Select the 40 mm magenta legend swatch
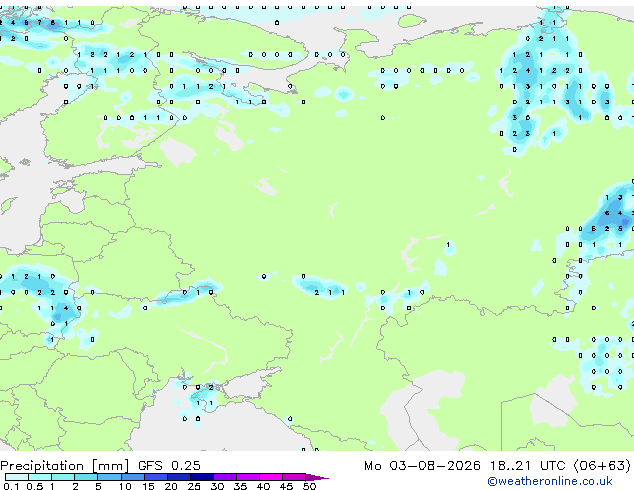634x490 pixels. pos(271,477)
